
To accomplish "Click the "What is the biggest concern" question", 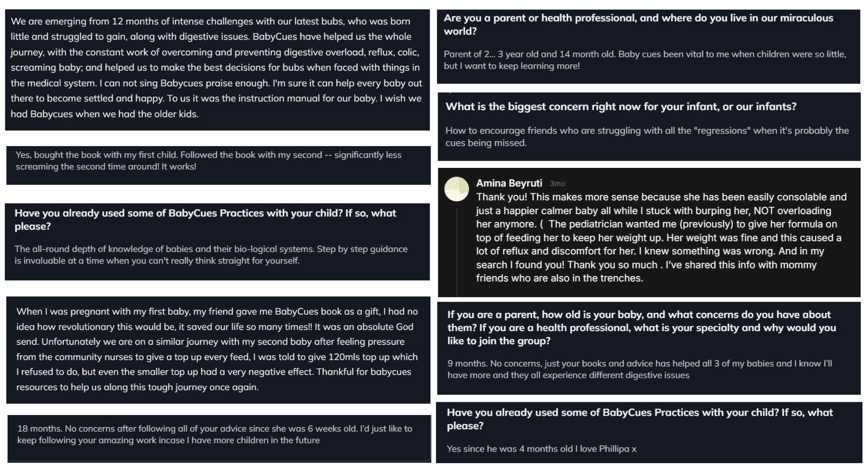I will (621, 106).
